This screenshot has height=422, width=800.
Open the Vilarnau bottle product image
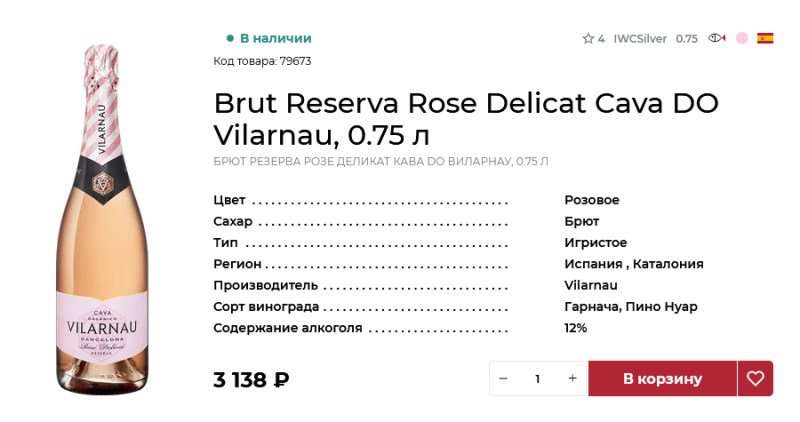101,218
